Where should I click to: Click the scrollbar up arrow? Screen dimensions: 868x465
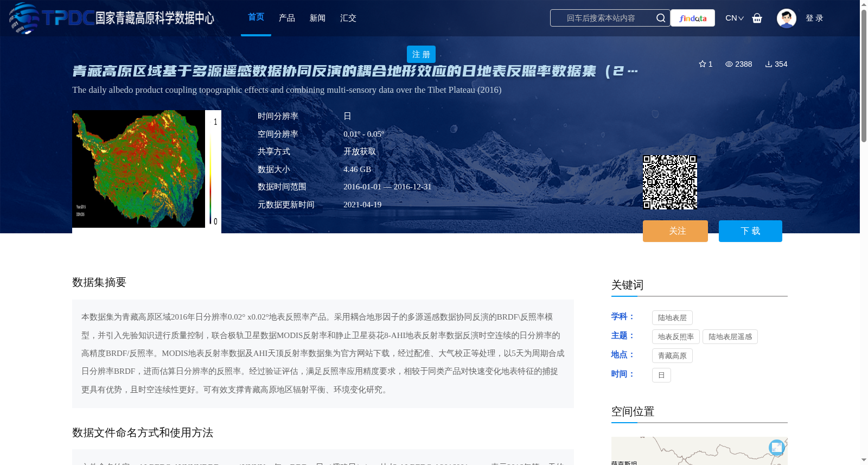[864, 4]
